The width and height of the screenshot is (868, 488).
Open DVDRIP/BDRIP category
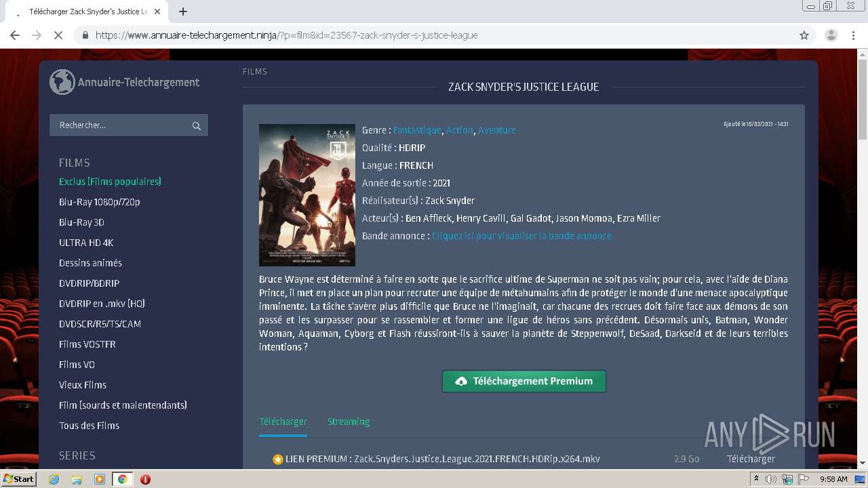(89, 283)
